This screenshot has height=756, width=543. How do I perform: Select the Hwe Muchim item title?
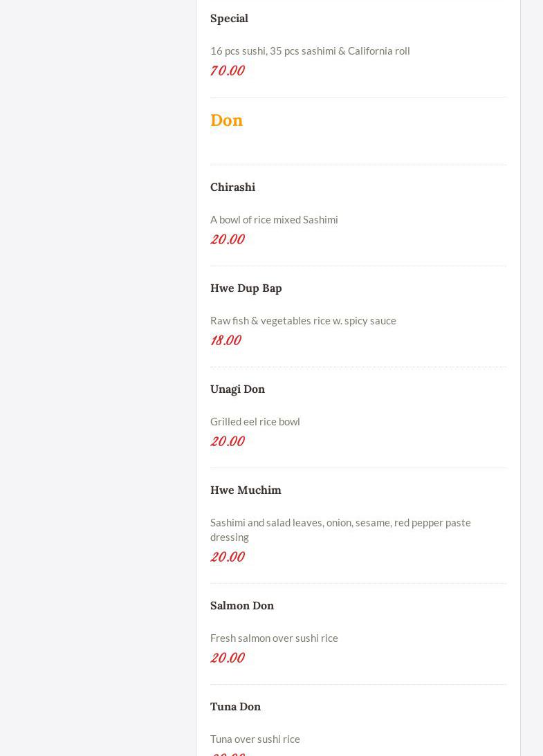click(246, 490)
